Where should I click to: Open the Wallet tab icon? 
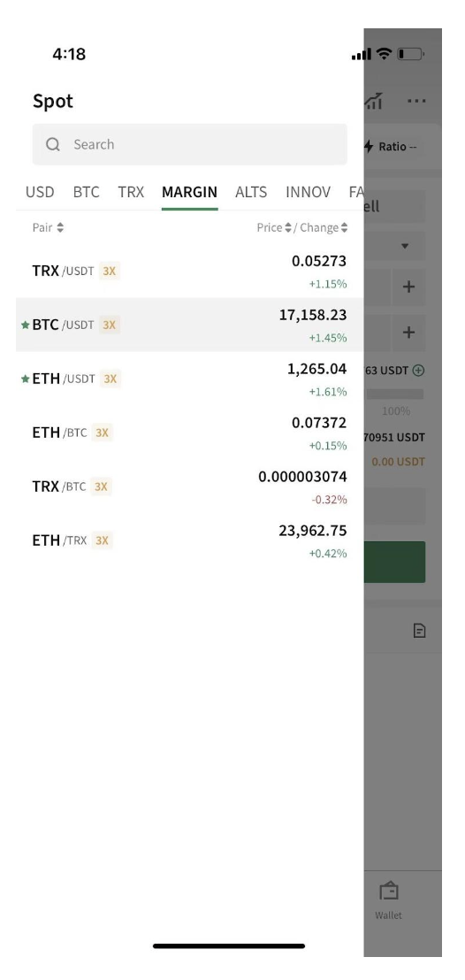pos(389,891)
